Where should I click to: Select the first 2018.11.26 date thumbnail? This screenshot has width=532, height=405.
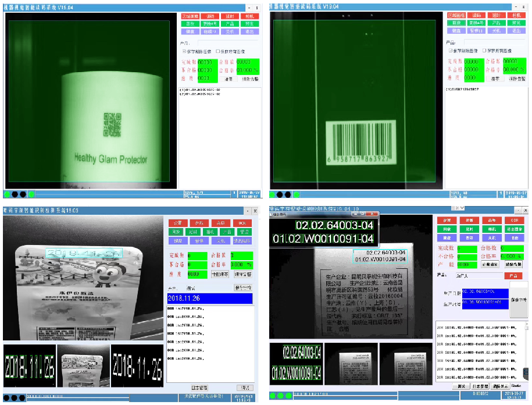[x=29, y=364]
